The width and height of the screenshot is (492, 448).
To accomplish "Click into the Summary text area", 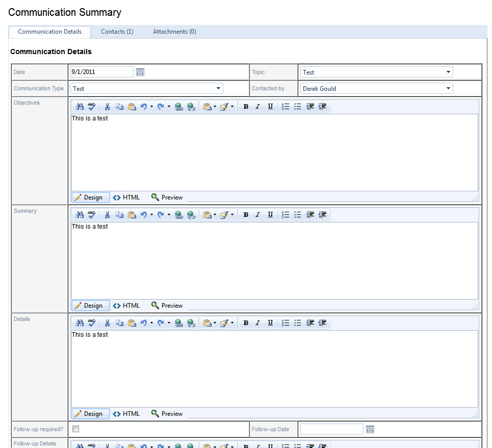I will 275,261.
